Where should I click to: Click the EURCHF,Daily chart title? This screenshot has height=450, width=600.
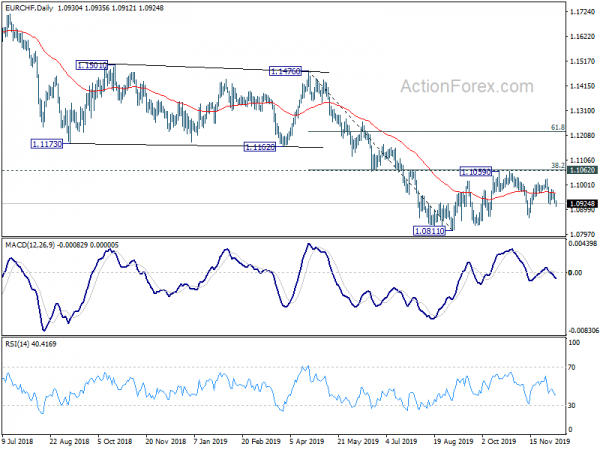click(x=29, y=8)
